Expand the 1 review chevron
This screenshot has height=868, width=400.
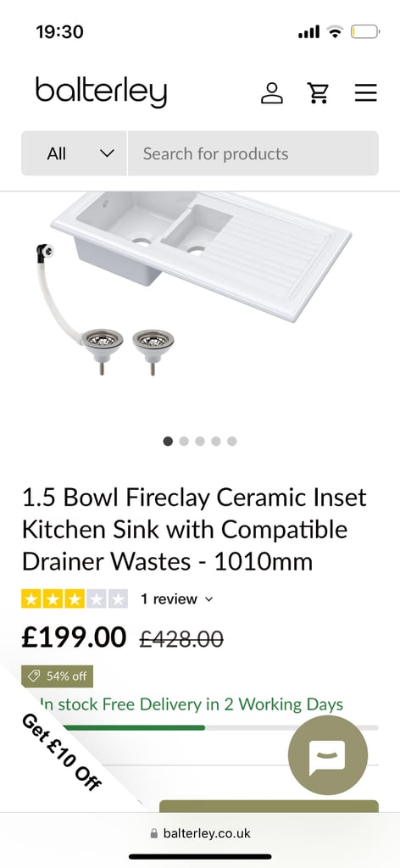(208, 599)
